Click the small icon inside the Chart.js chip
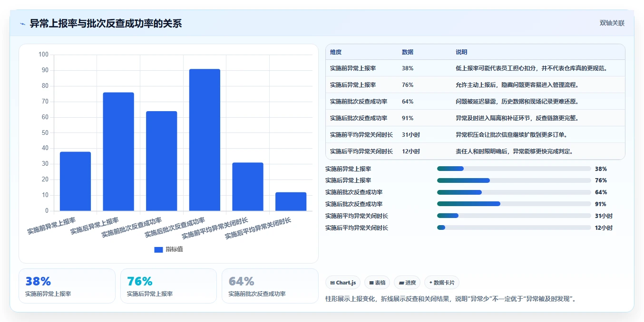The height and width of the screenshot is (322, 644). pos(332,283)
